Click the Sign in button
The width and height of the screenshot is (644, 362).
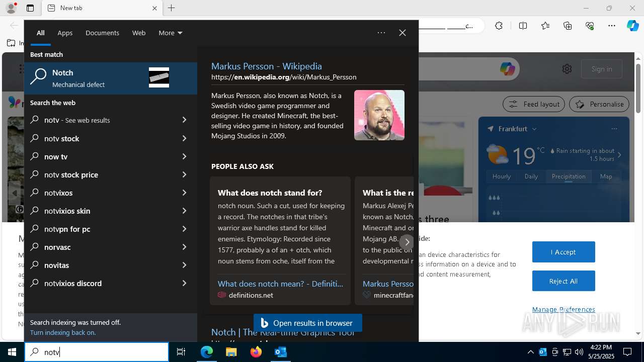point(602,69)
